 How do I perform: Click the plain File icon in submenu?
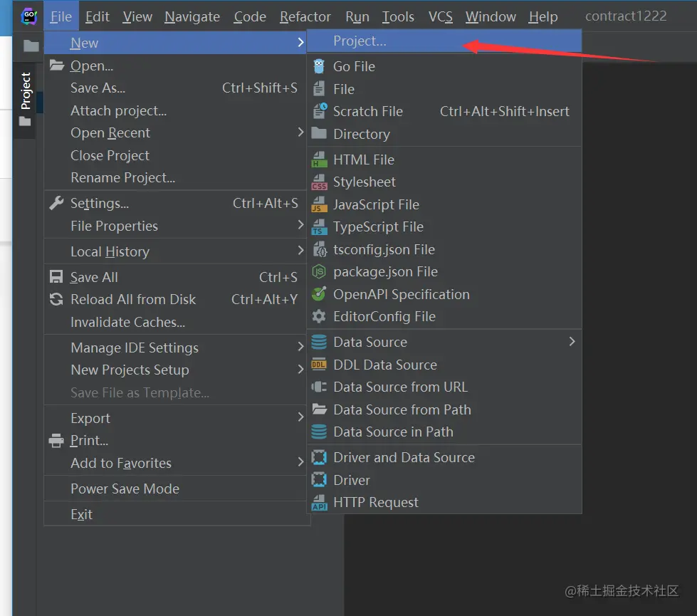click(x=319, y=89)
